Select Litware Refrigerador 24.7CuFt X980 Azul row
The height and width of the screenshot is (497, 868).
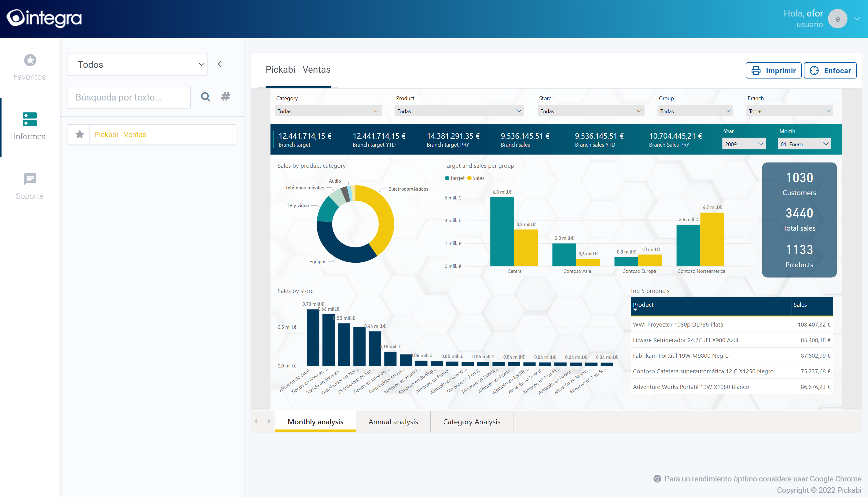pyautogui.click(x=731, y=340)
